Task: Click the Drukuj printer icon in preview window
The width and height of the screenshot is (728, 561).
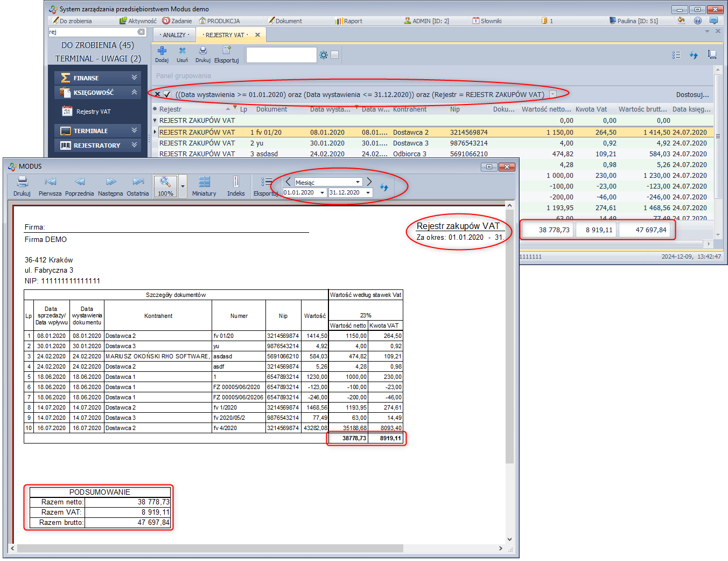Action: 22,182
